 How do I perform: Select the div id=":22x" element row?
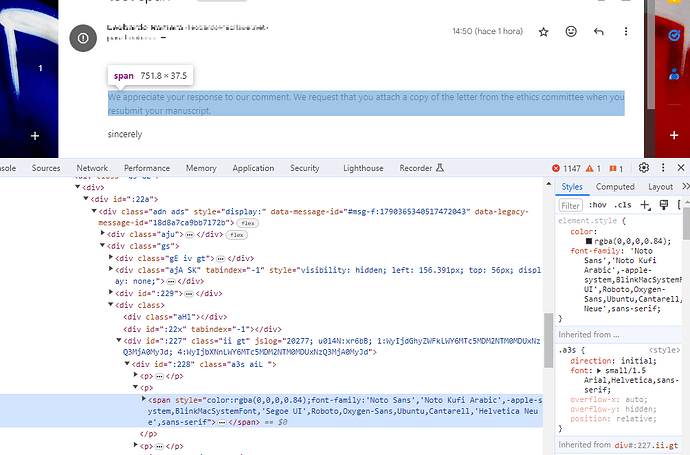(202, 329)
